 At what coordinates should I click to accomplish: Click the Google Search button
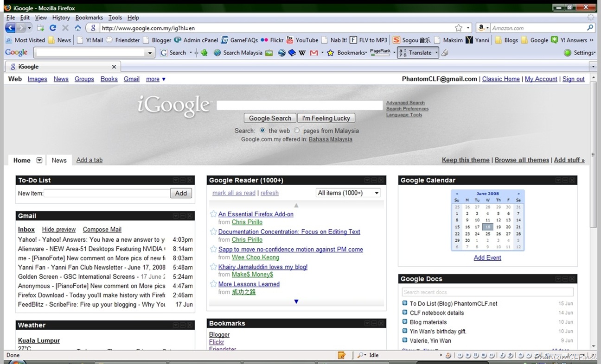tap(270, 118)
